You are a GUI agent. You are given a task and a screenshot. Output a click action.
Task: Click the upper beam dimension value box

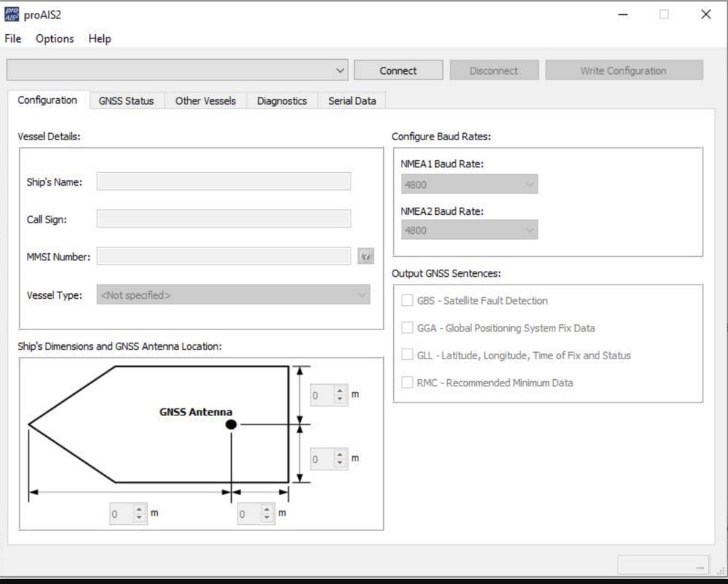tap(322, 395)
